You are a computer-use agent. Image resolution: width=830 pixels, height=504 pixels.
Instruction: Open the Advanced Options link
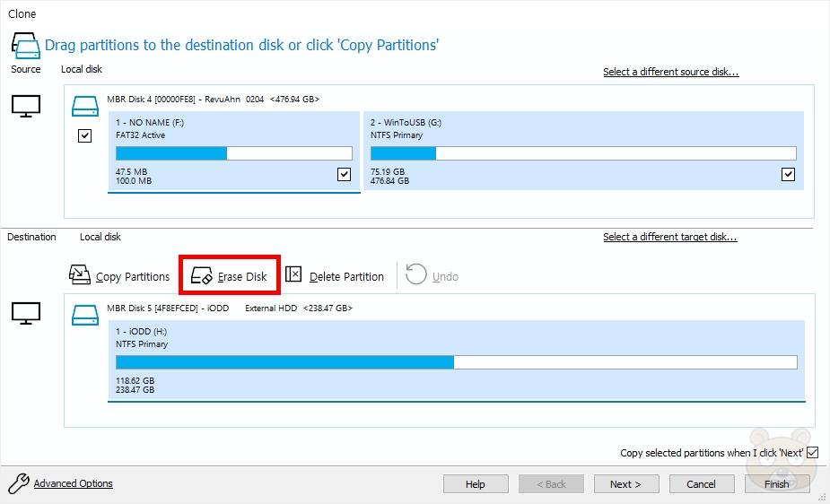tap(73, 483)
